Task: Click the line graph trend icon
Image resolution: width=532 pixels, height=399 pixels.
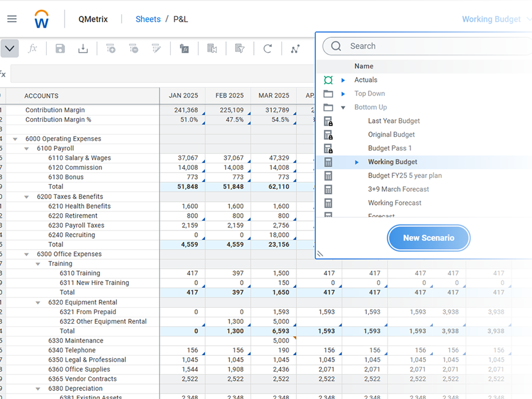Action: [295, 49]
